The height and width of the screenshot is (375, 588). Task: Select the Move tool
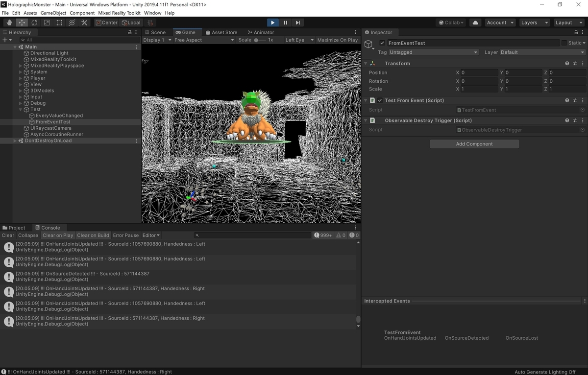22,23
